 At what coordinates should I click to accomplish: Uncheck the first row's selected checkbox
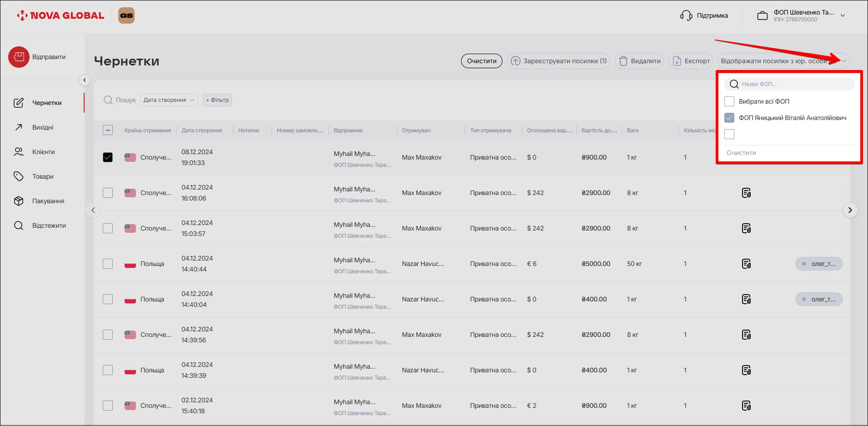point(108,157)
